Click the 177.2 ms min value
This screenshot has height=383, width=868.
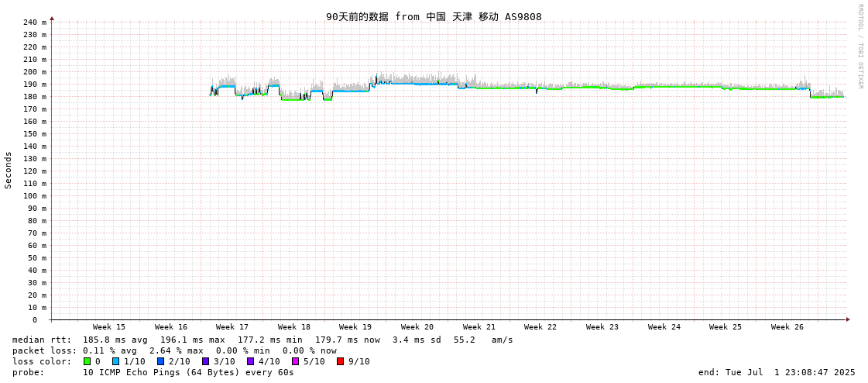pyautogui.click(x=270, y=340)
